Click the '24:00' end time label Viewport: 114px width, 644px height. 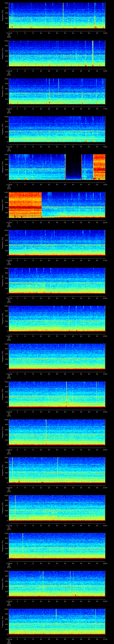click(105, 374)
